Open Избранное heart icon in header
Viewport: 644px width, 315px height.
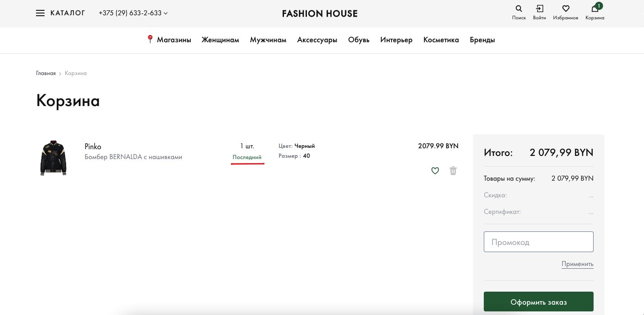tap(566, 9)
